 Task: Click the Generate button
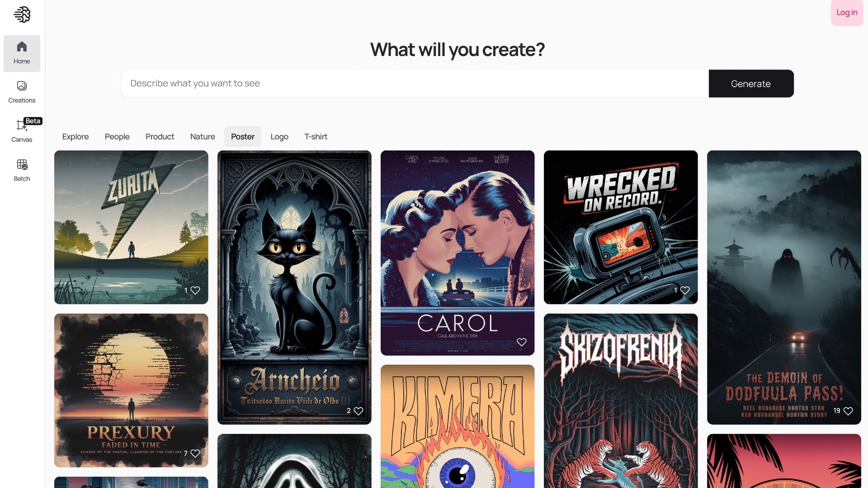click(x=750, y=84)
